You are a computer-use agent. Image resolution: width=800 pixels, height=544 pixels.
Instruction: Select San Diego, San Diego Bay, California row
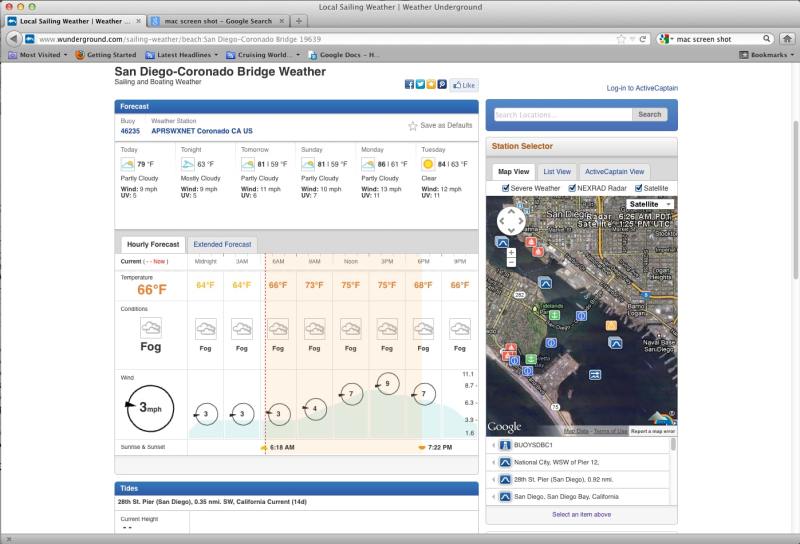[578, 497]
